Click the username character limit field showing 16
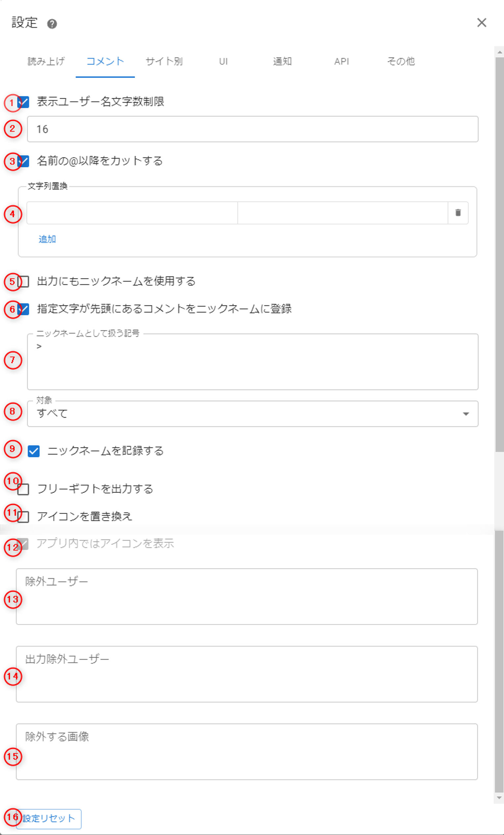 tap(252, 129)
